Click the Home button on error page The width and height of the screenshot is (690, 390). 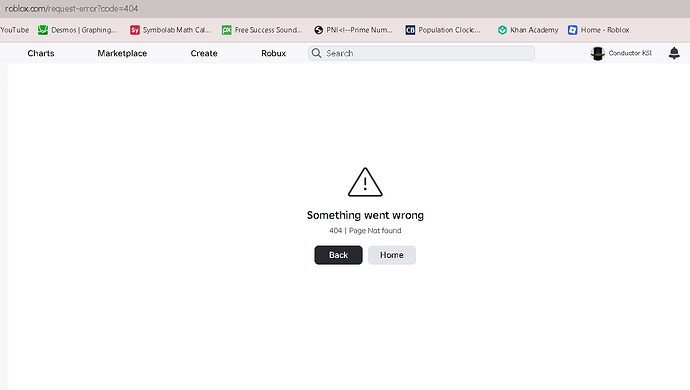(392, 255)
